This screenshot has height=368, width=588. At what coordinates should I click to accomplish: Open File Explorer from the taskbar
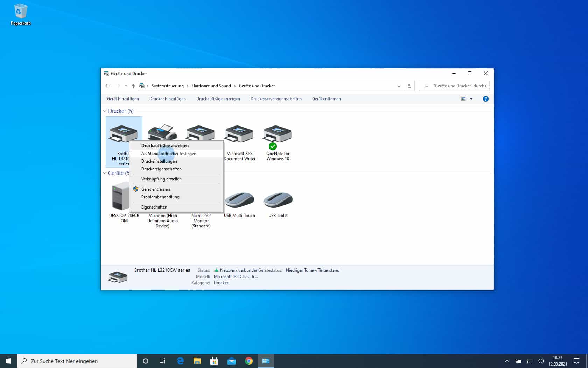click(x=197, y=361)
